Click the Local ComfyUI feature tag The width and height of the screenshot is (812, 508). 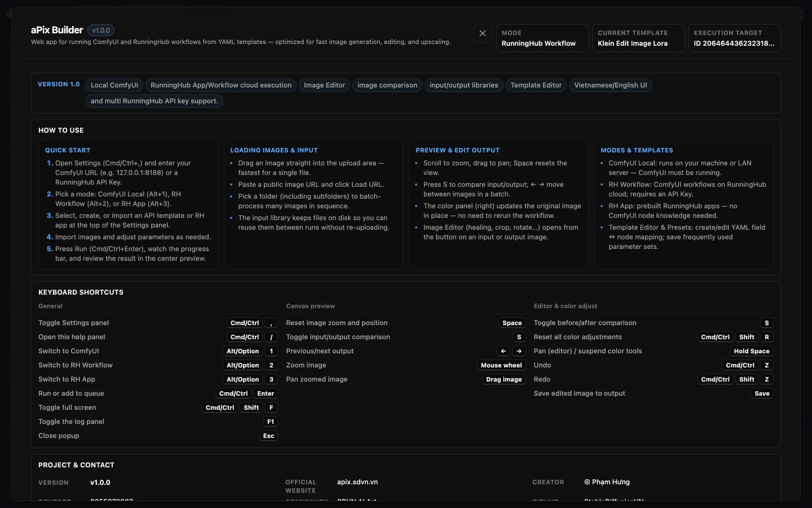(114, 85)
